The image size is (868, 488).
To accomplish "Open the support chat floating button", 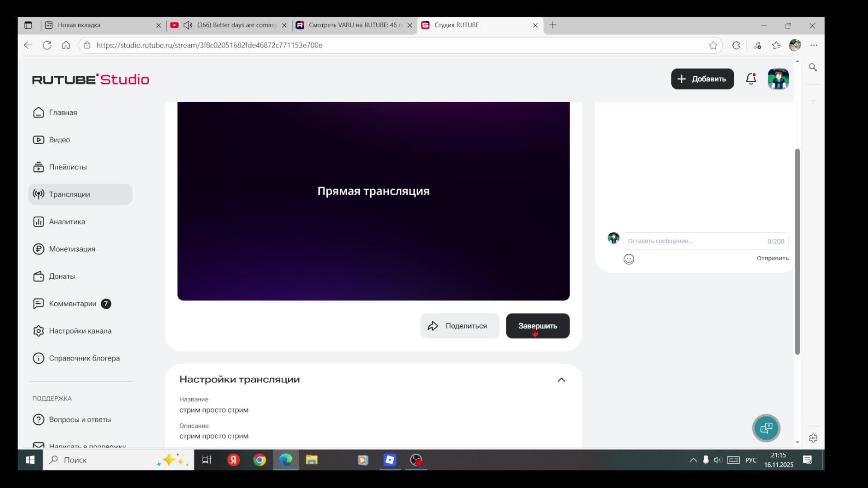I will click(x=766, y=428).
